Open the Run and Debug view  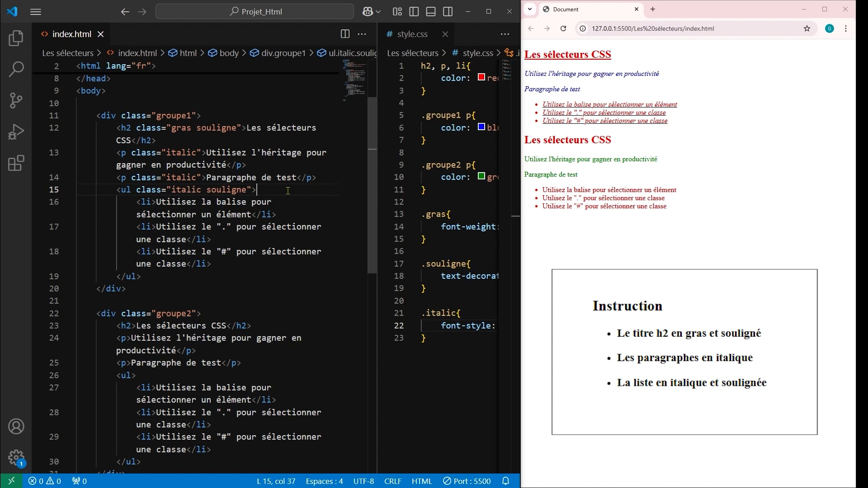point(16,132)
